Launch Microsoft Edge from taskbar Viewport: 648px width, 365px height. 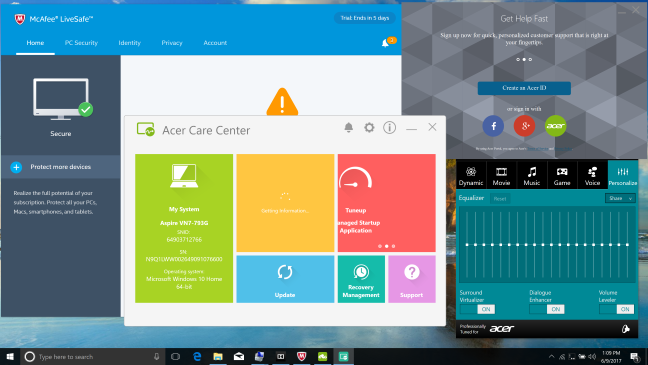(x=197, y=356)
